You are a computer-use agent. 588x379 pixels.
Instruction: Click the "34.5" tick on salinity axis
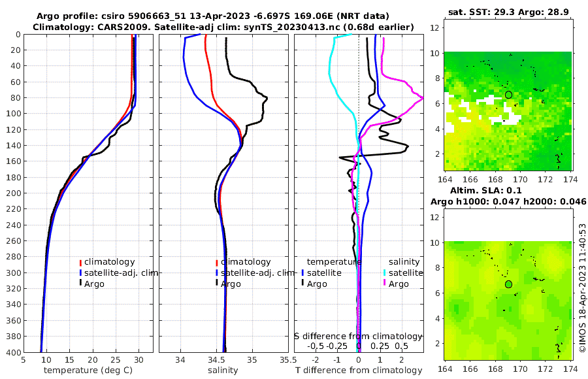(x=216, y=360)
